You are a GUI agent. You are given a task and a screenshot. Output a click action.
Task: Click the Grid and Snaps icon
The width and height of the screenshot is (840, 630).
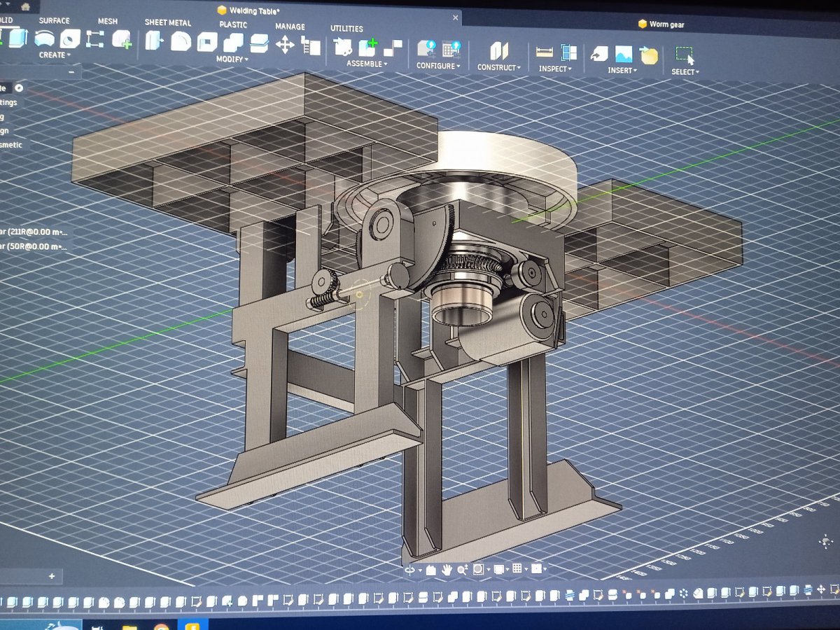[x=517, y=568]
